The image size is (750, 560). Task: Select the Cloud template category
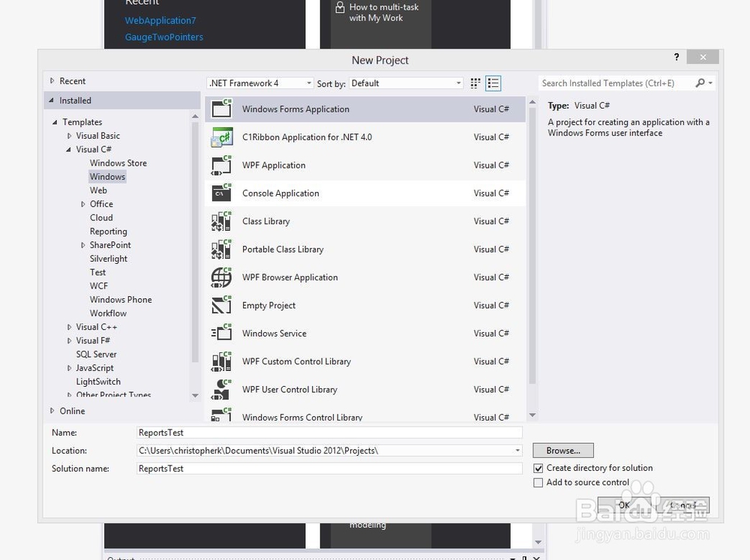[101, 217]
